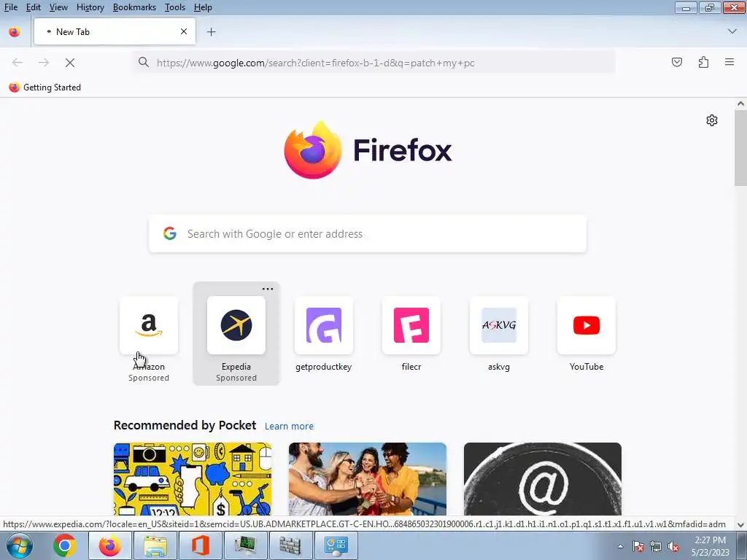747x560 pixels.
Task: Launch Chrome from the taskbar
Action: coord(65,545)
